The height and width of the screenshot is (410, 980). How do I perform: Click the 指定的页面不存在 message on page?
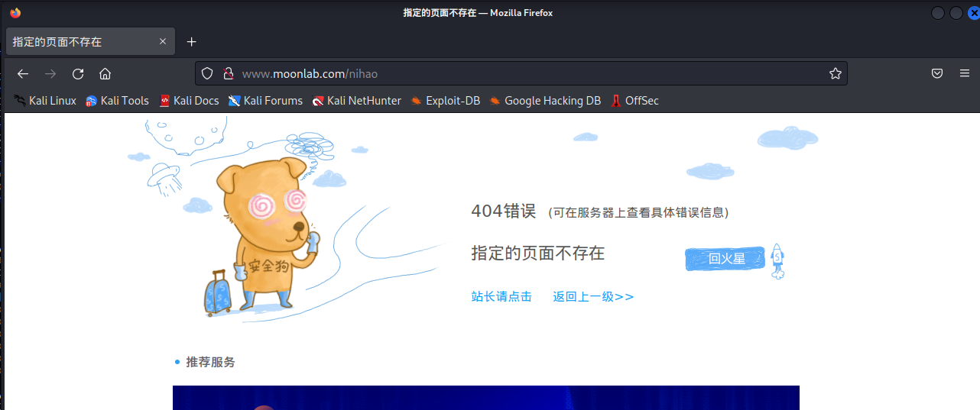(x=537, y=253)
